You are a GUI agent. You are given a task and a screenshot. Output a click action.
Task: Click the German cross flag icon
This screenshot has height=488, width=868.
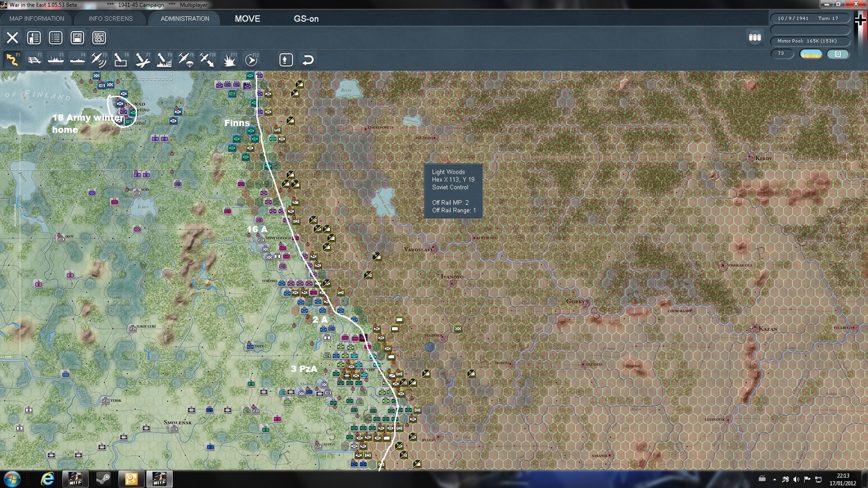(860, 19)
